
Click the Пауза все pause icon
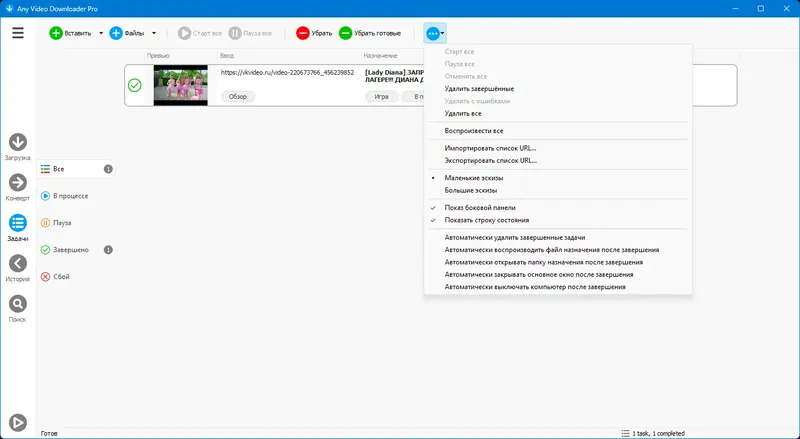pos(235,33)
